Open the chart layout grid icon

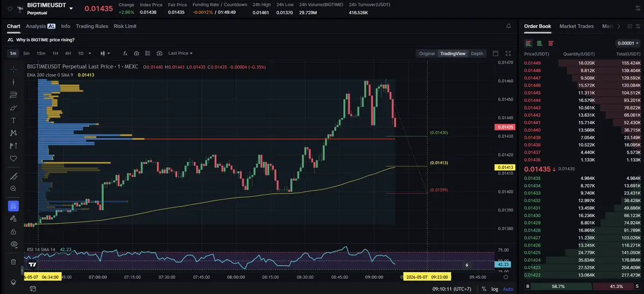tap(148, 53)
